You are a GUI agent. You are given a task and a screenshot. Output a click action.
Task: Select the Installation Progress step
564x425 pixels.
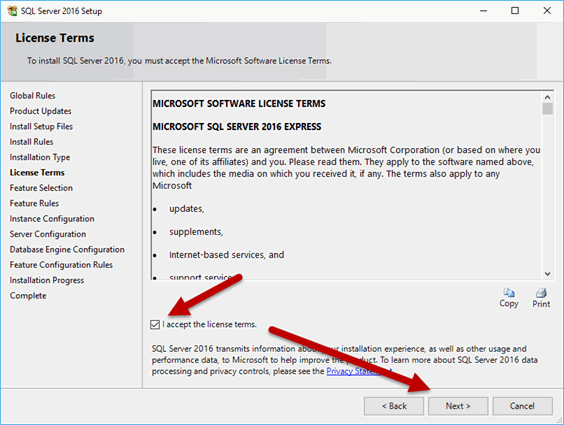point(47,280)
